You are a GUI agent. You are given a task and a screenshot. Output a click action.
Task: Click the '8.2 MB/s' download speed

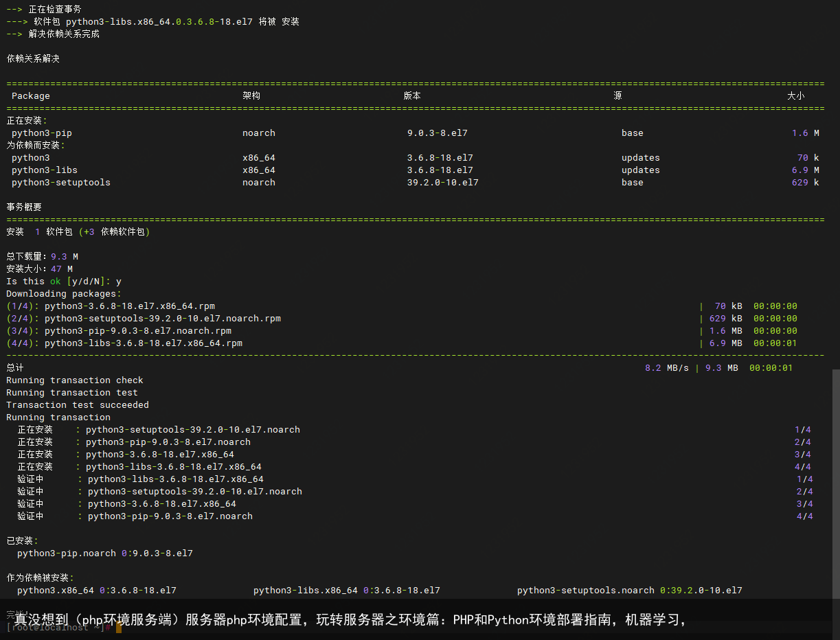point(667,368)
